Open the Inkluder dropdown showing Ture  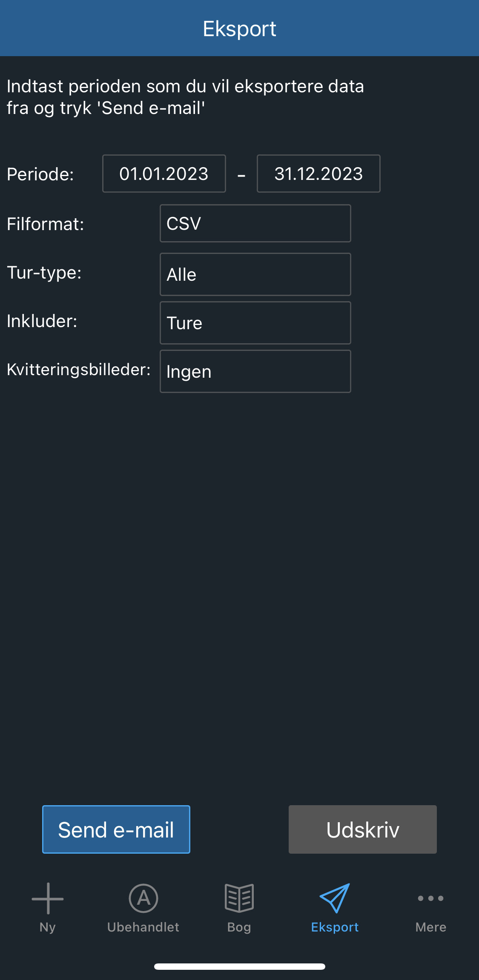pyautogui.click(x=255, y=323)
